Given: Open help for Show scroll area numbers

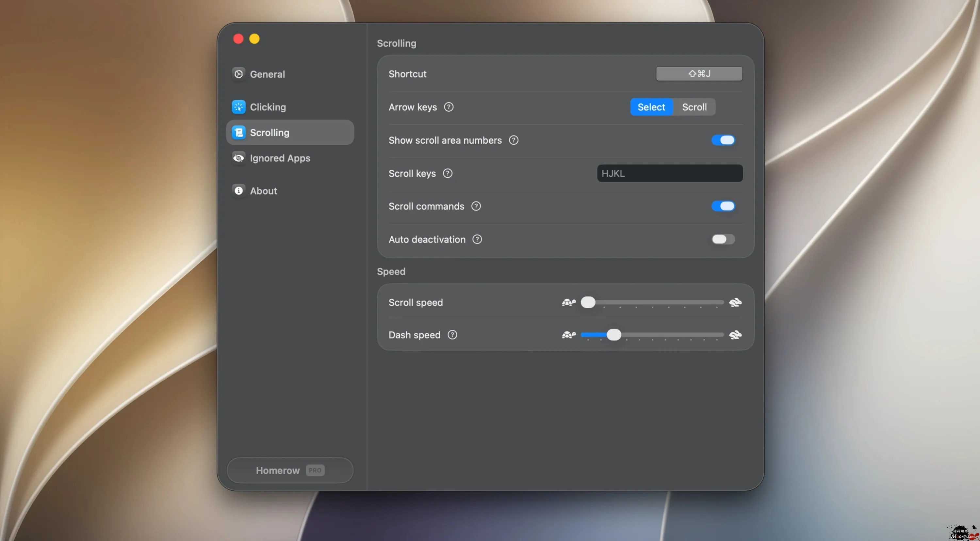Looking at the screenshot, I should click(x=514, y=140).
